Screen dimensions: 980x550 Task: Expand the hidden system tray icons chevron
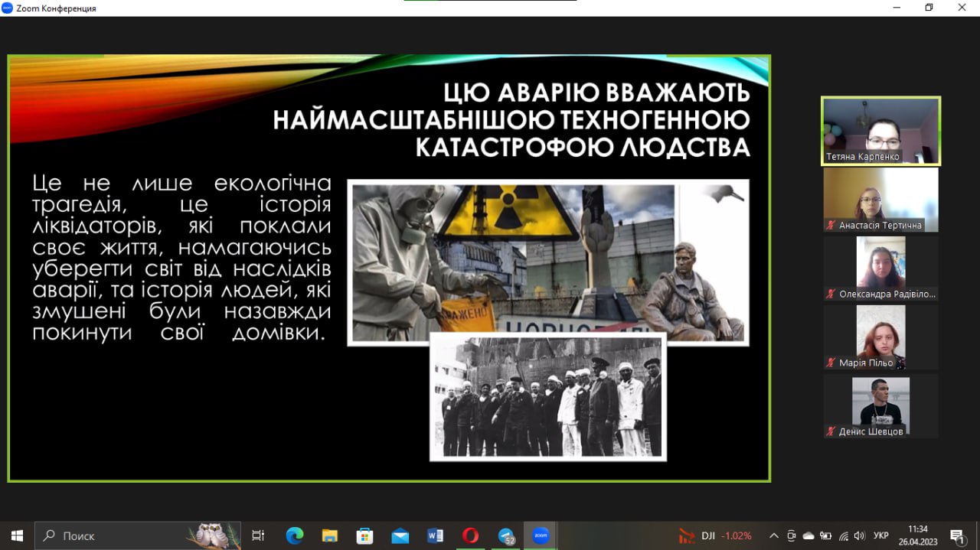click(x=774, y=535)
